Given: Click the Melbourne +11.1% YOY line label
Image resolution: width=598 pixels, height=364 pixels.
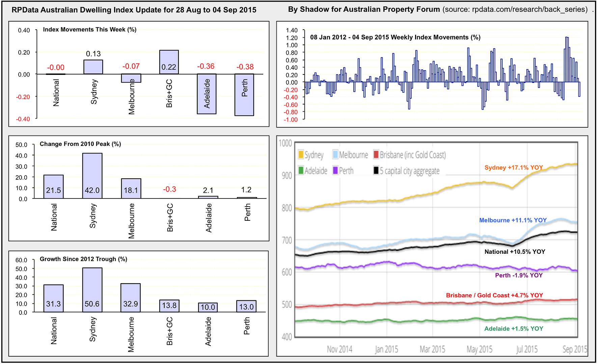Looking at the screenshot, I should (513, 220).
